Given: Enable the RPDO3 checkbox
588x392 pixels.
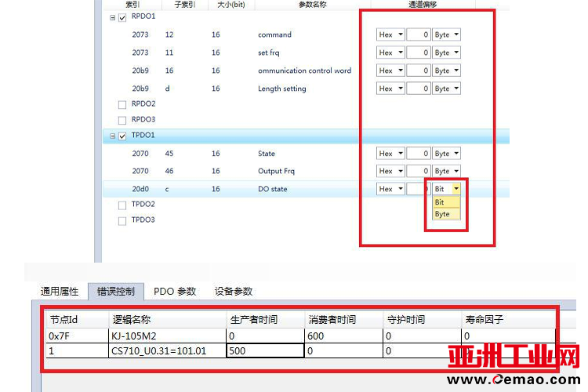Looking at the screenshot, I should pos(122,120).
